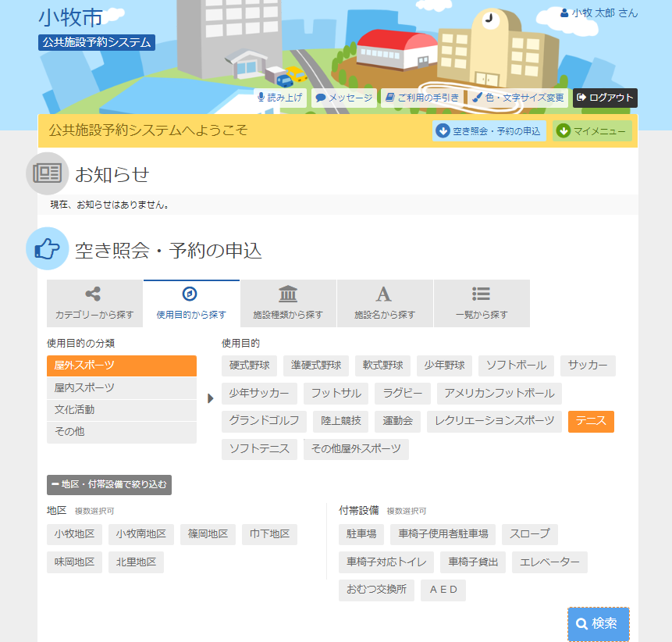Image resolution: width=672 pixels, height=642 pixels.
Task: Click the arrow between 分類 and 使用目的 lists
Action: pyautogui.click(x=209, y=397)
